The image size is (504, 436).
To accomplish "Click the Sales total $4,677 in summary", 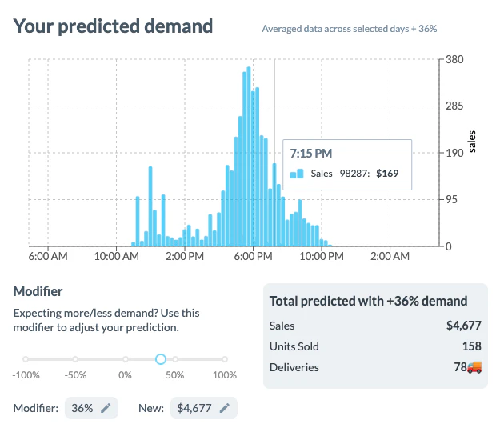I will 464,326.
